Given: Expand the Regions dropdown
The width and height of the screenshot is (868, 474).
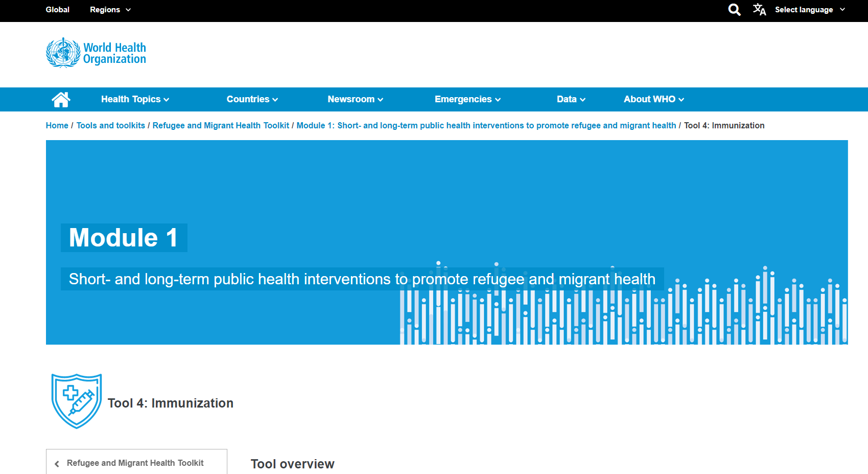Looking at the screenshot, I should (x=109, y=9).
